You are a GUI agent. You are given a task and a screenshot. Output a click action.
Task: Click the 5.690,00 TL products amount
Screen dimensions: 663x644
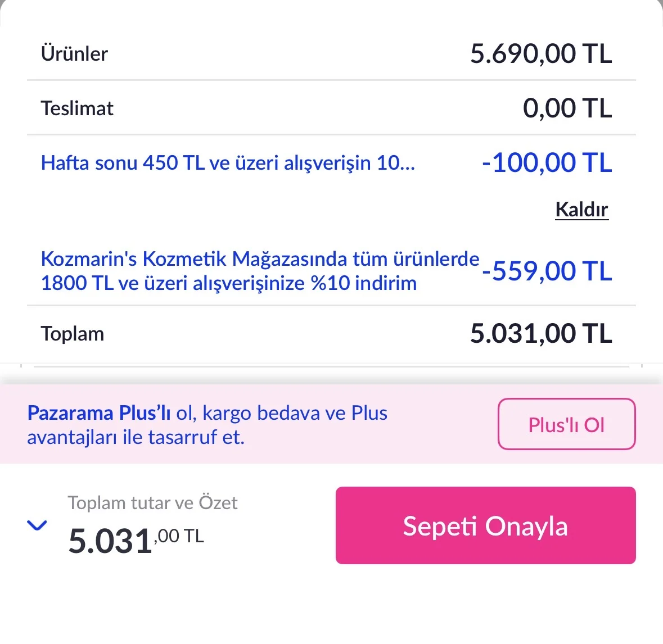(540, 54)
